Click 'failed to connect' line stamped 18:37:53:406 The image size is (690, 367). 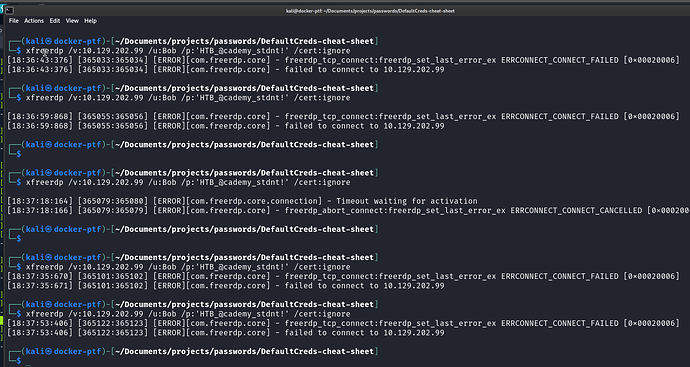pyautogui.click(x=226, y=333)
